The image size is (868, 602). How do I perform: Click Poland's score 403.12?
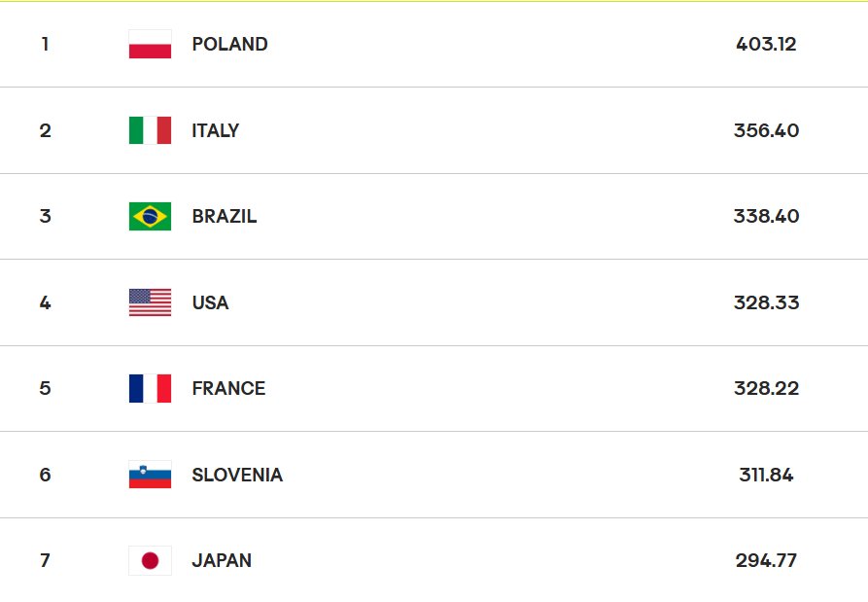pos(766,45)
